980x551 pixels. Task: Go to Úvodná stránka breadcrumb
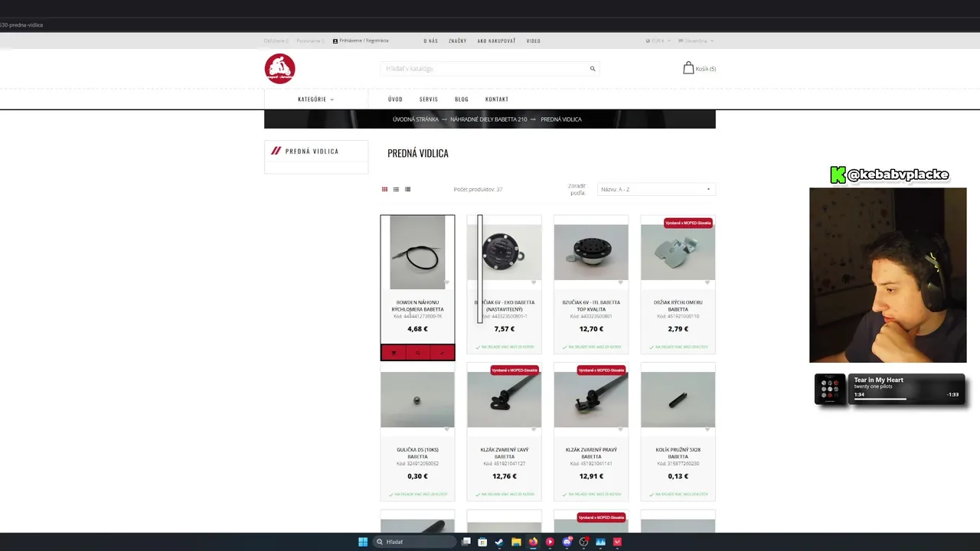click(x=416, y=119)
